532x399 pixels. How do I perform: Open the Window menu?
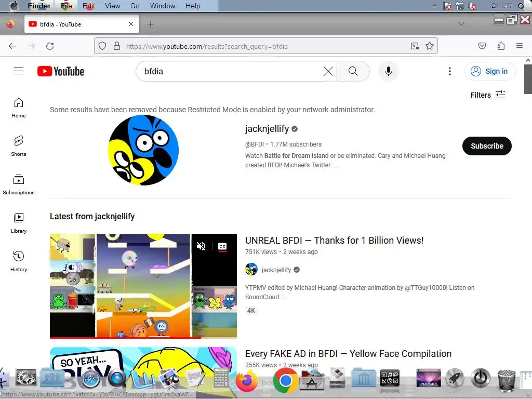[x=163, y=6]
